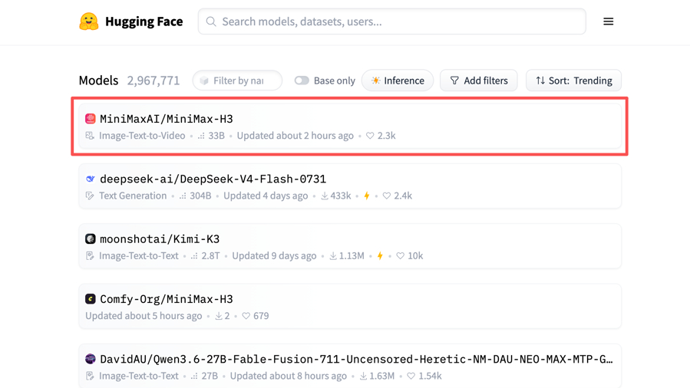Focus the search models, datasets, users field
This screenshot has width=690, height=388.
tap(392, 22)
